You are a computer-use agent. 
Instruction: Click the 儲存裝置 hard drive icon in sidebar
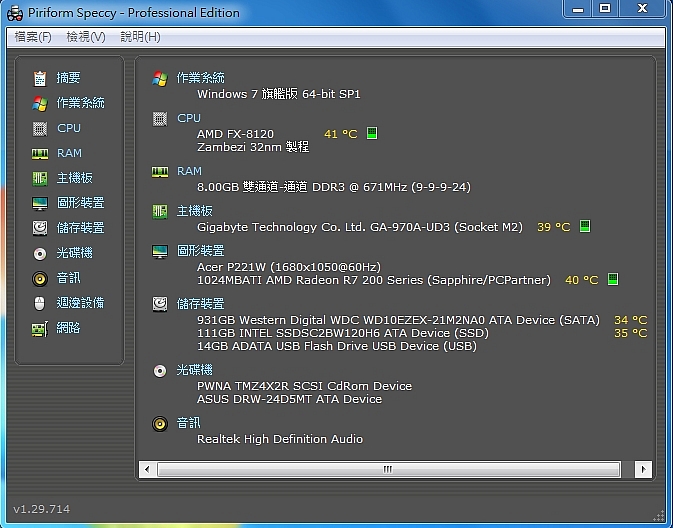[40, 228]
